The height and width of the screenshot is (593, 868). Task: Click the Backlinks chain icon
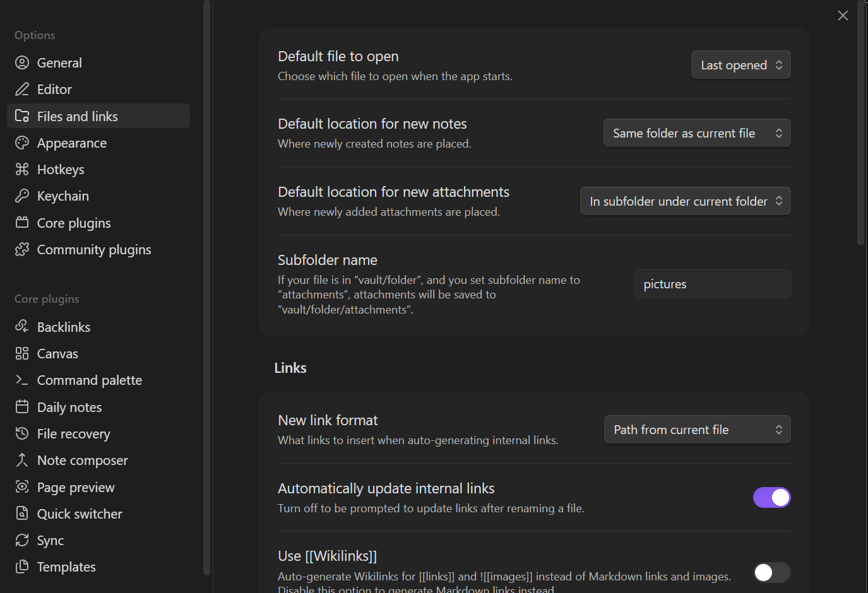coord(22,327)
